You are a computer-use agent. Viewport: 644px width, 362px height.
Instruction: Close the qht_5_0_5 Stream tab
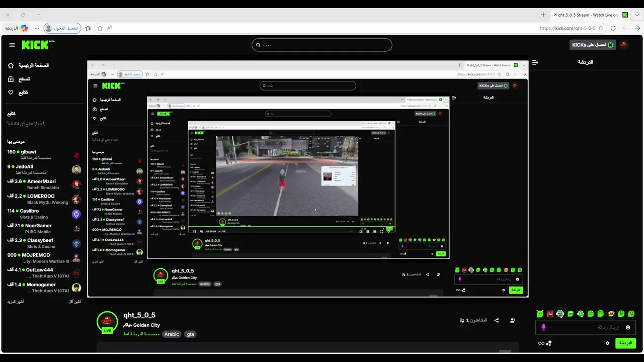(x=555, y=15)
